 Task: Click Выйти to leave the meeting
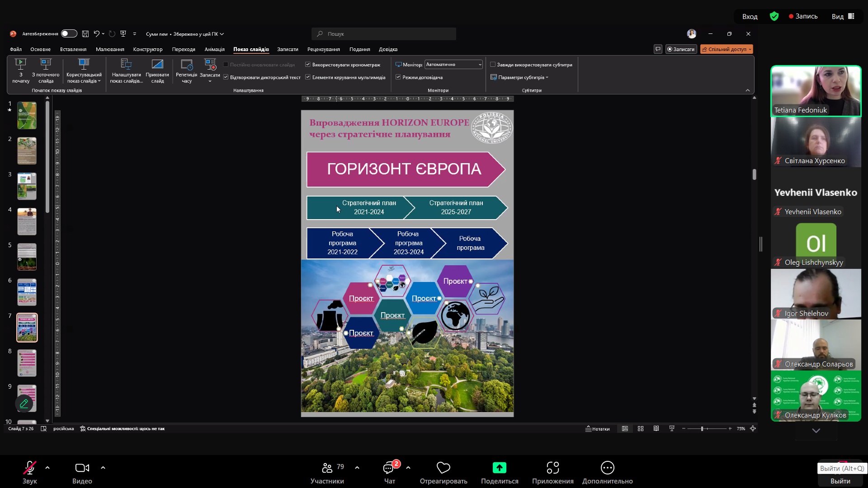click(x=840, y=481)
